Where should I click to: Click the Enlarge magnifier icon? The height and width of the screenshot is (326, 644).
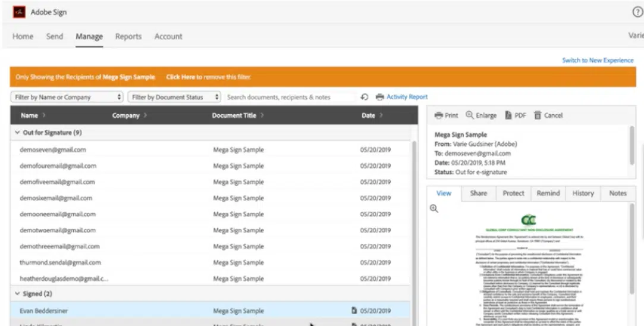click(x=470, y=115)
